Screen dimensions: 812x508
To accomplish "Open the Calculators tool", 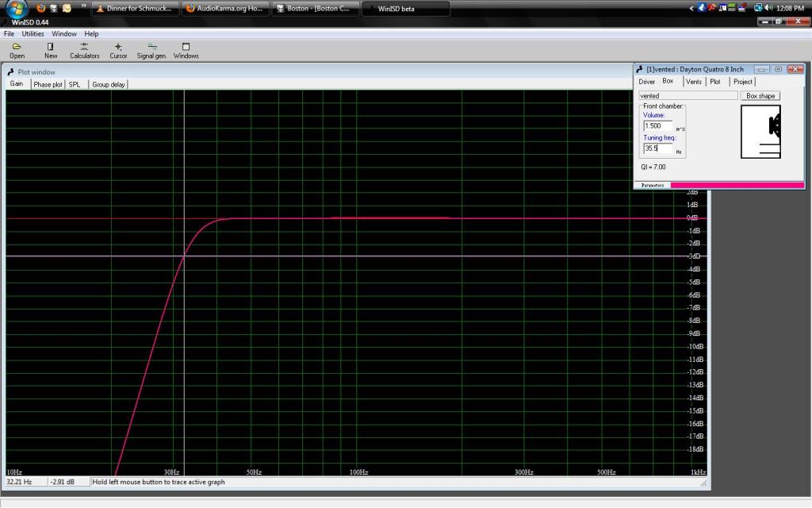I will click(84, 50).
